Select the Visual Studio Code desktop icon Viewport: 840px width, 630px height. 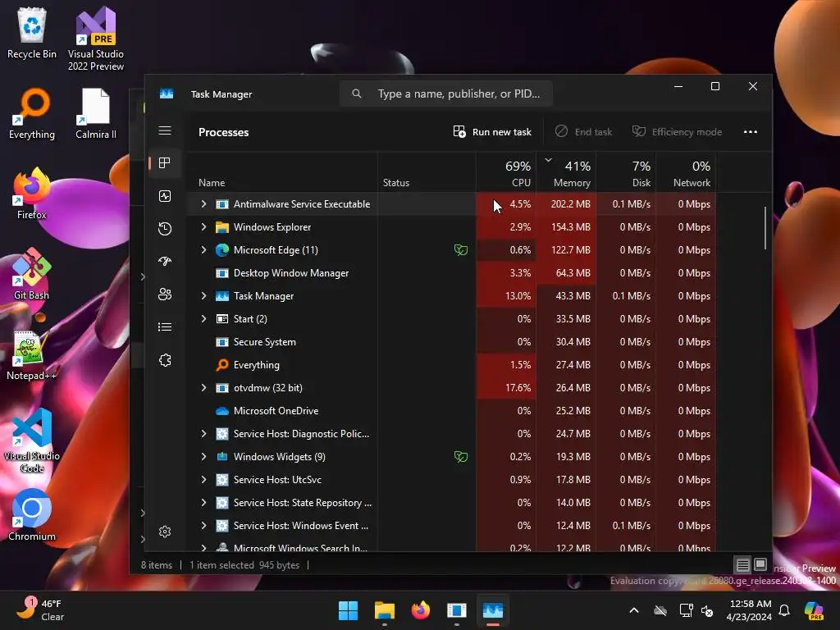click(32, 441)
